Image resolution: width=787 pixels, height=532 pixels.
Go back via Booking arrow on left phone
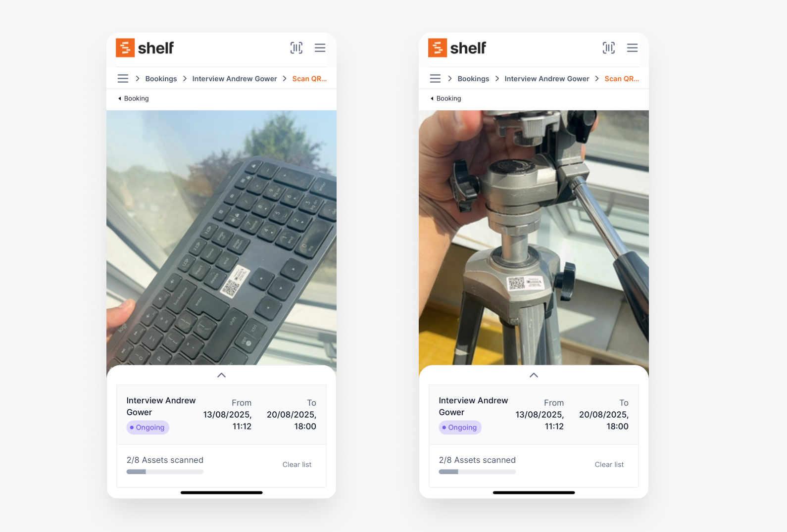pyautogui.click(x=134, y=98)
